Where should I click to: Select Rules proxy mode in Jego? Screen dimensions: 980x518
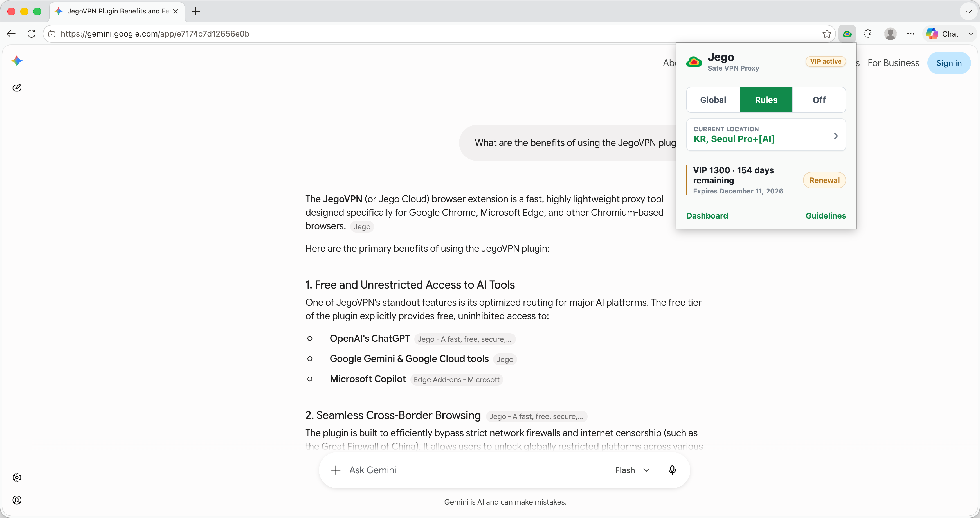click(x=766, y=100)
